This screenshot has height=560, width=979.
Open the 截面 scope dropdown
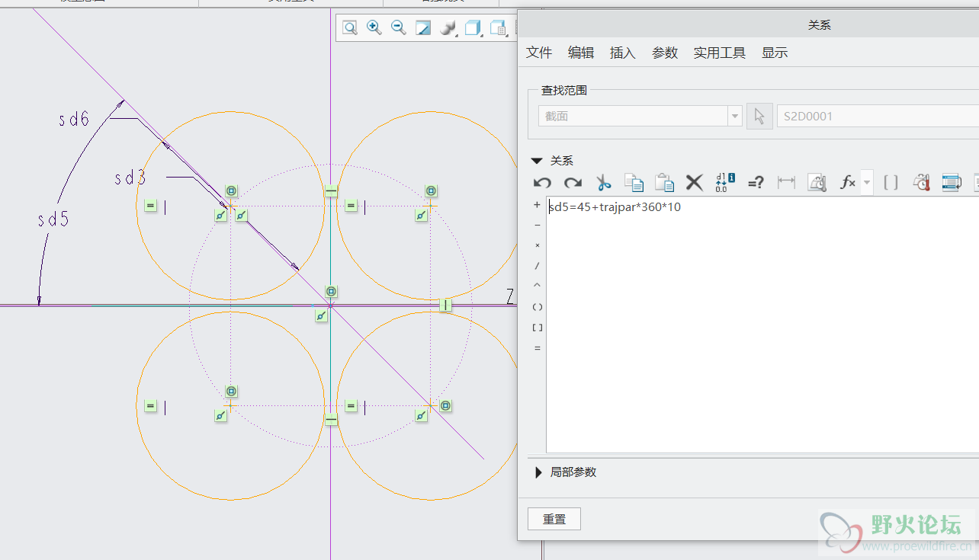tap(735, 116)
